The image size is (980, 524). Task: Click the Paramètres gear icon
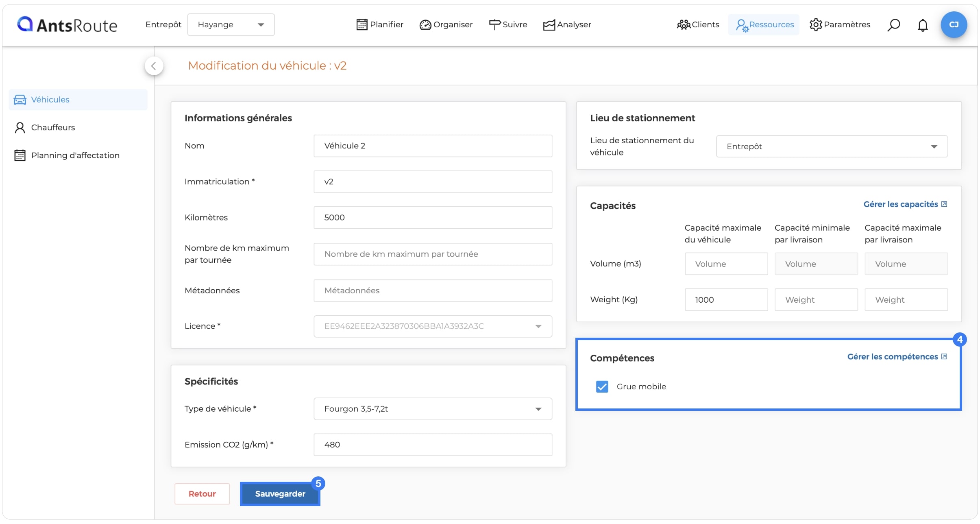(x=816, y=25)
